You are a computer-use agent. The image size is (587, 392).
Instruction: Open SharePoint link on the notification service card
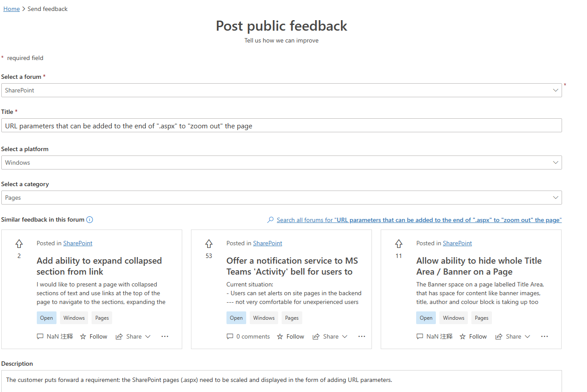tap(267, 243)
